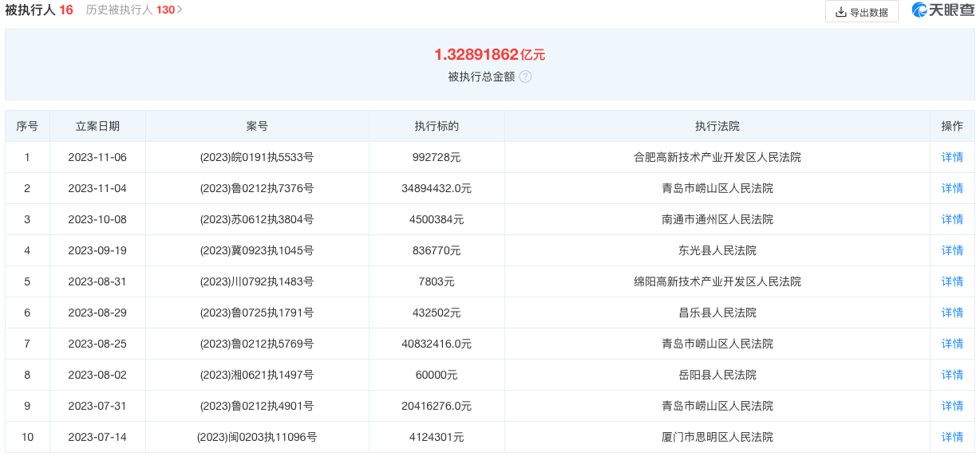Expand 历史被执行人 130 chevron
This screenshot has width=980, height=456.
(x=180, y=10)
